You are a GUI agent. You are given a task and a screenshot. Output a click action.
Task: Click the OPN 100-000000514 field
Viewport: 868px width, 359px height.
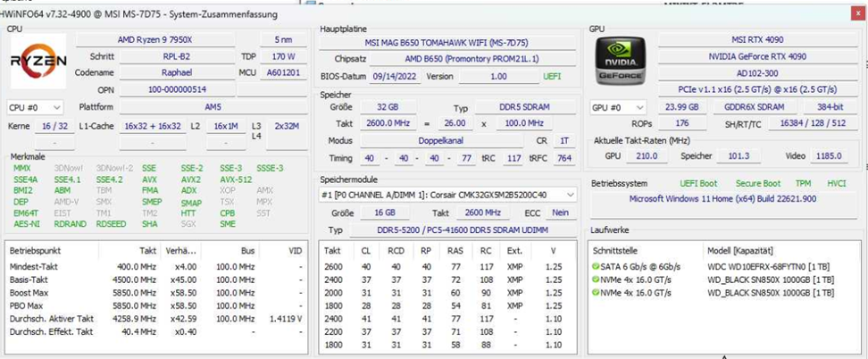pyautogui.click(x=177, y=89)
